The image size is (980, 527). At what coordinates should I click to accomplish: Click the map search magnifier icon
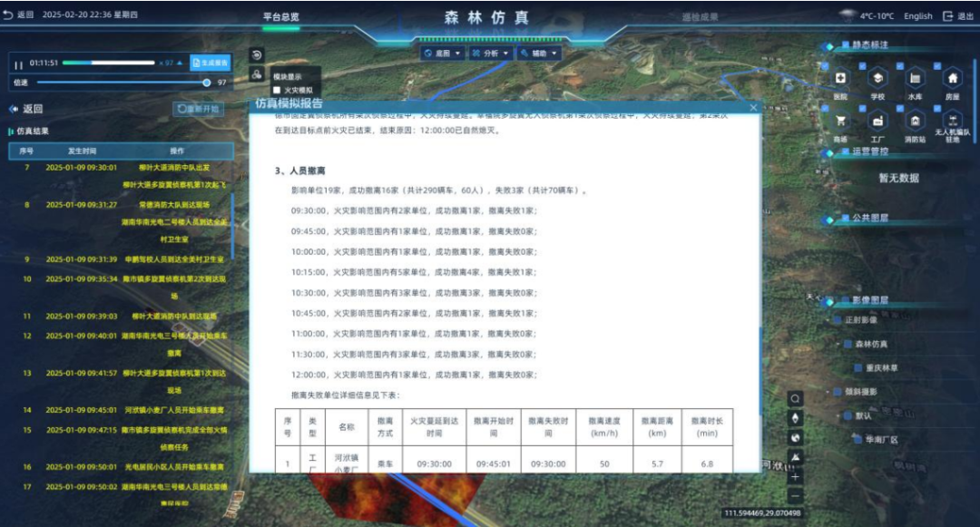796,398
